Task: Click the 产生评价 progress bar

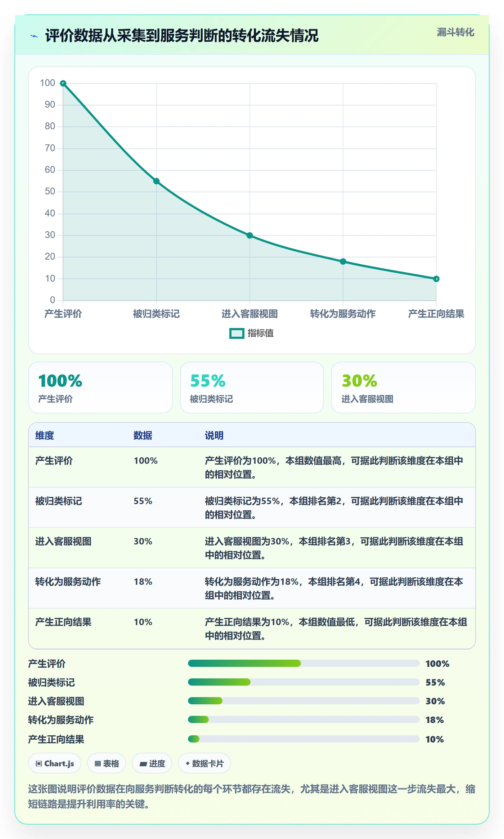Action: 304,663
